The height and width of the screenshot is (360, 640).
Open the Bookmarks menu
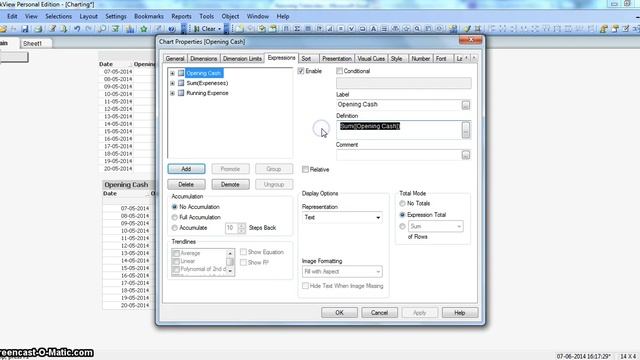(x=149, y=16)
